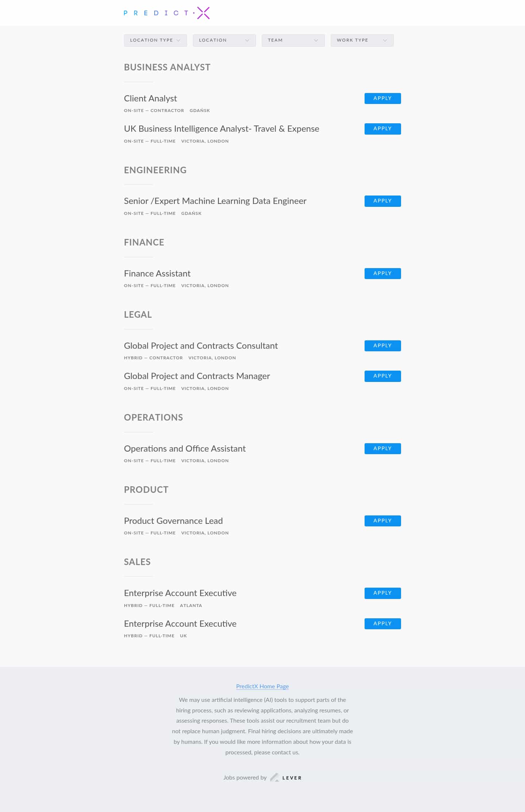Apply for Enterprise Account Executive in UK
525x812 pixels.
click(382, 623)
